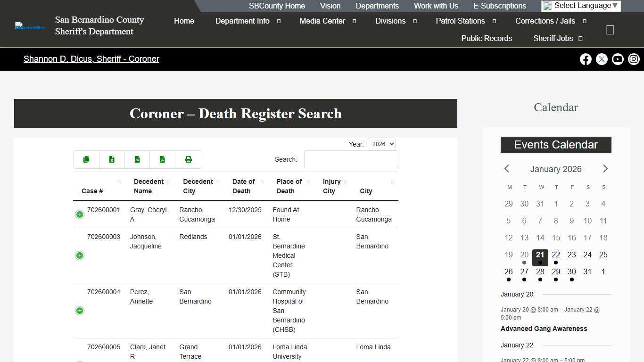
Task: Sort table by Decedent Name column
Action: 149,186
